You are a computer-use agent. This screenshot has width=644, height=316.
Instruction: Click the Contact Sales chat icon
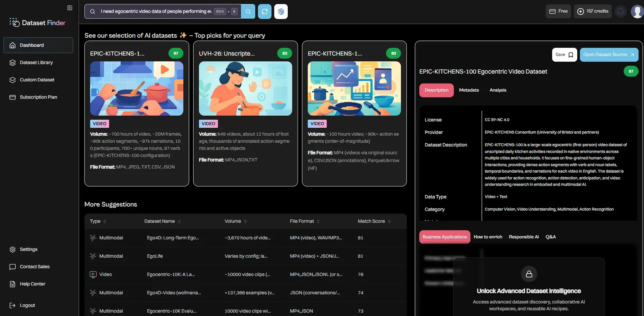pyautogui.click(x=12, y=267)
